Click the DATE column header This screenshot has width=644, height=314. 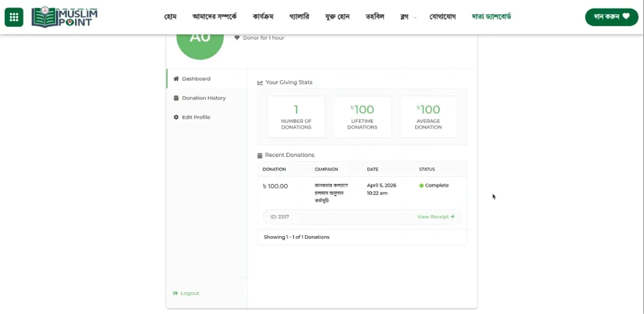click(x=372, y=169)
